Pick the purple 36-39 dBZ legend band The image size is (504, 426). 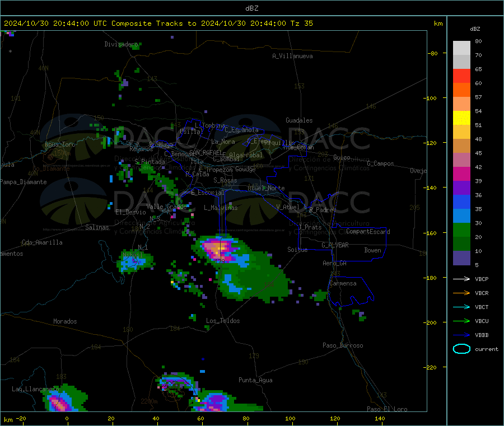pos(461,188)
